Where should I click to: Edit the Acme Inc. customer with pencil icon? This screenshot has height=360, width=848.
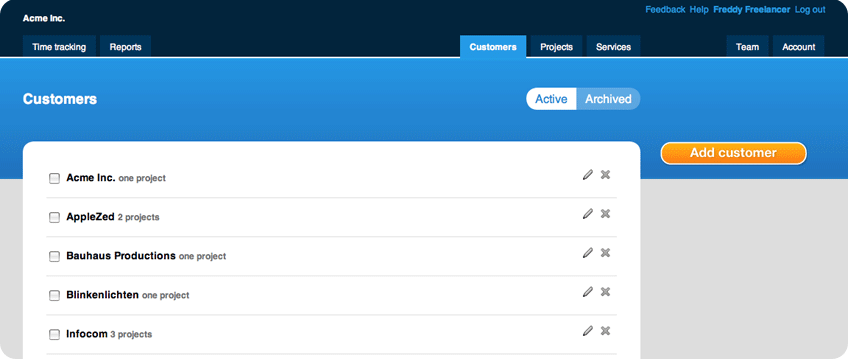[x=588, y=175]
